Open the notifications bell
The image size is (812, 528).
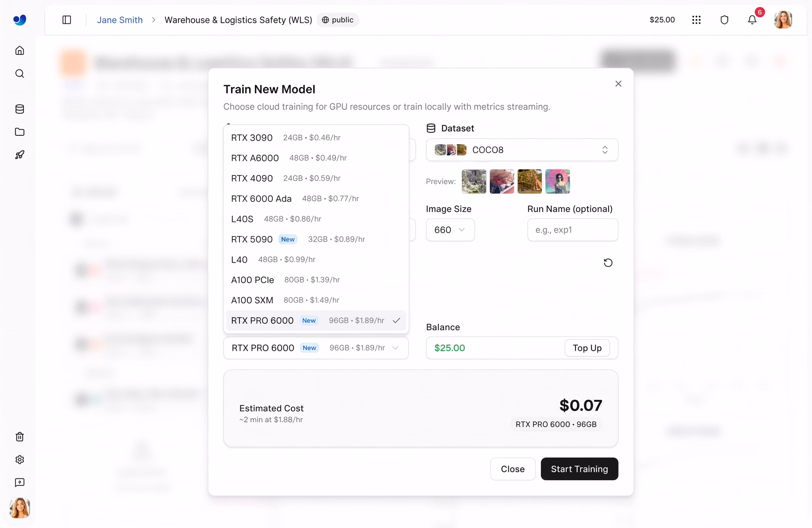click(752, 20)
